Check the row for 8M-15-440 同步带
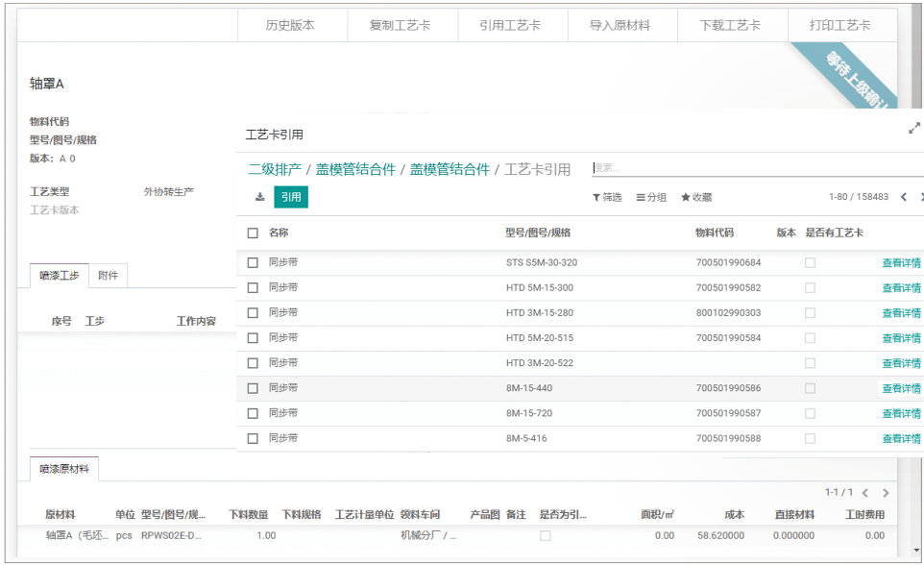 tap(253, 388)
